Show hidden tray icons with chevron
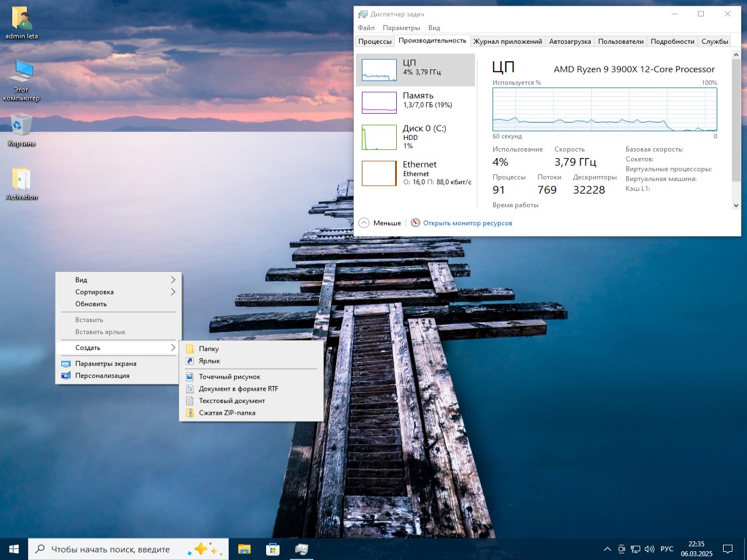Image resolution: width=747 pixels, height=560 pixels. (x=607, y=549)
